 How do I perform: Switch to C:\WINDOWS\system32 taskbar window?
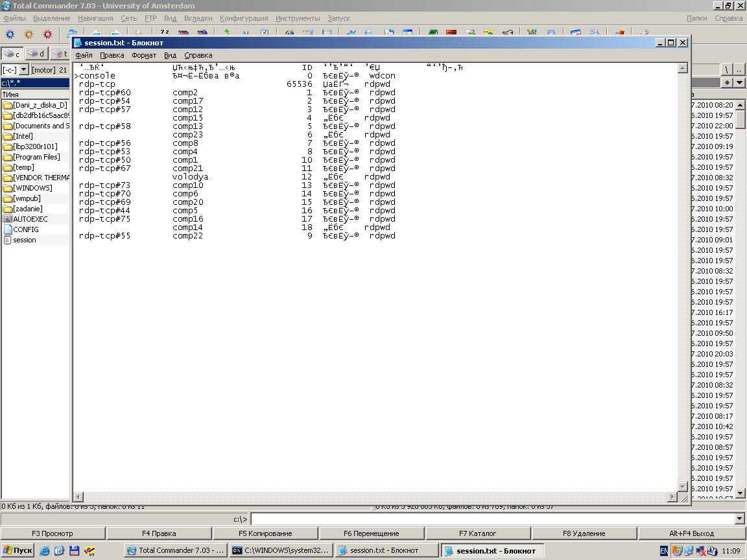coord(281,550)
